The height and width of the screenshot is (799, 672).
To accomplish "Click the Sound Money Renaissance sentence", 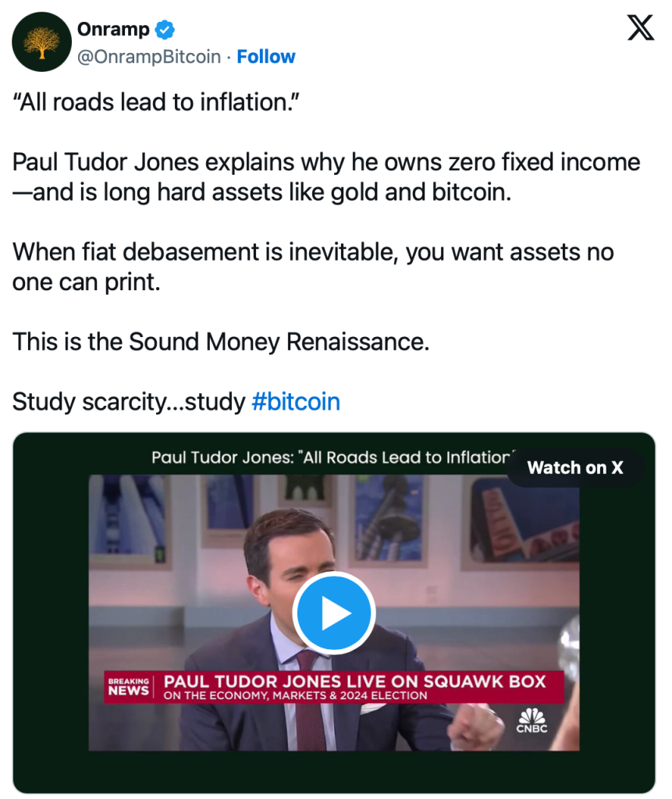I will [x=221, y=342].
